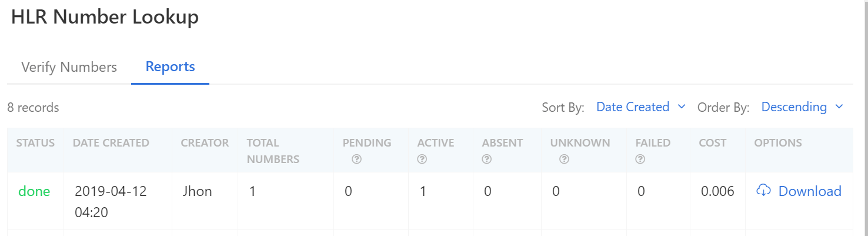Image resolution: width=868 pixels, height=236 pixels.
Task: Click the Unknown column help icon
Action: (565, 159)
